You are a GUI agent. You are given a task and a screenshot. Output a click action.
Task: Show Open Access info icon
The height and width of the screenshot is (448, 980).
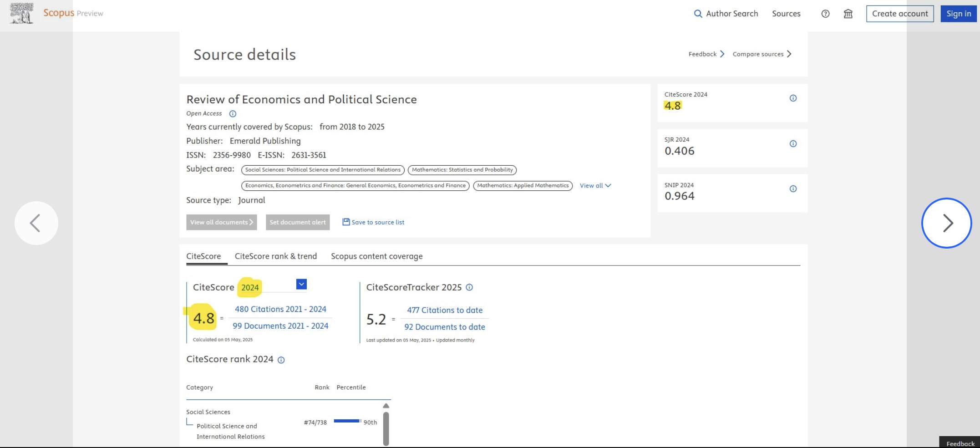[x=233, y=114]
